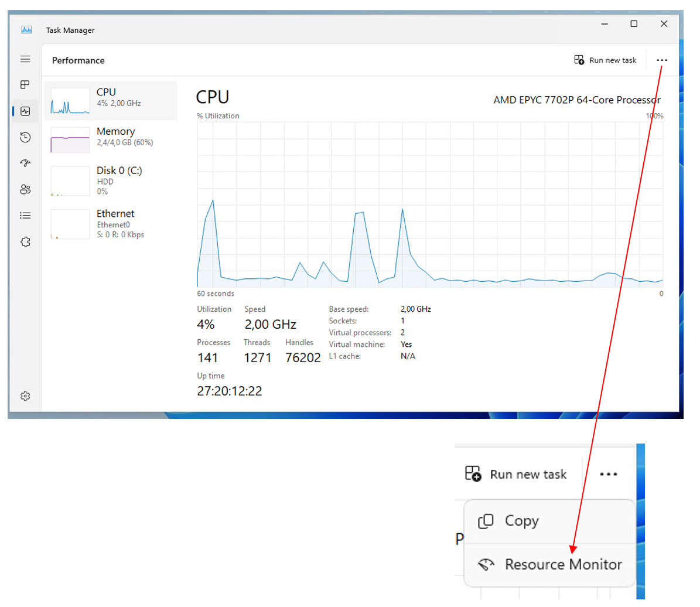Screen dimensions: 700x607
Task: Select the CPU performance entry
Action: point(111,101)
